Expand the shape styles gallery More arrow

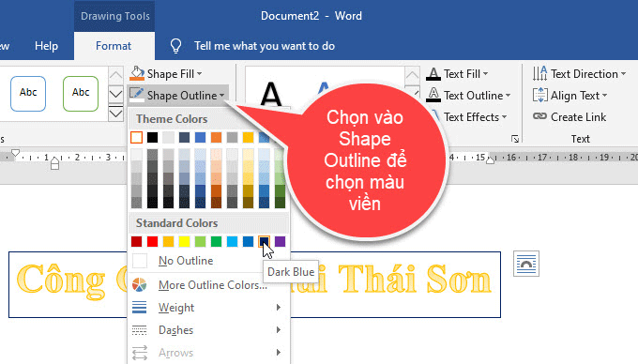[x=115, y=114]
